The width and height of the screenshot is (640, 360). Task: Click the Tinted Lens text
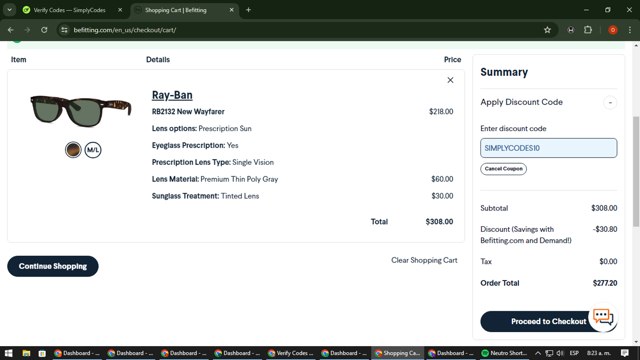pos(240,196)
